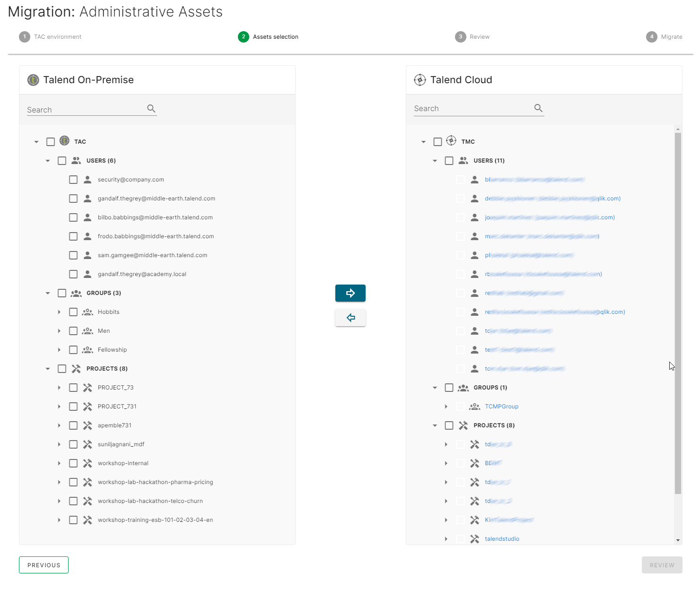The image size is (700, 589).
Task: Click the left arrow to move assets back
Action: point(350,318)
